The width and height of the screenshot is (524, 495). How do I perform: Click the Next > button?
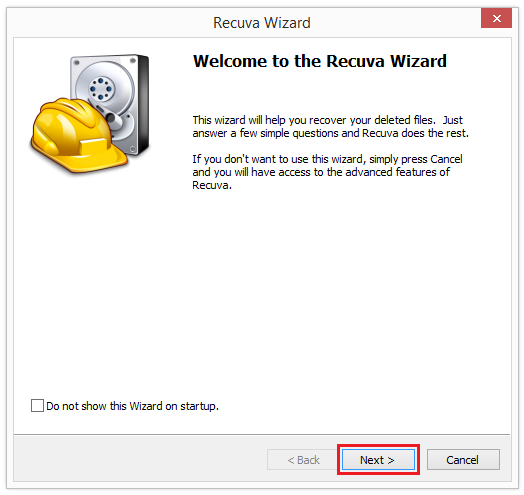378,460
